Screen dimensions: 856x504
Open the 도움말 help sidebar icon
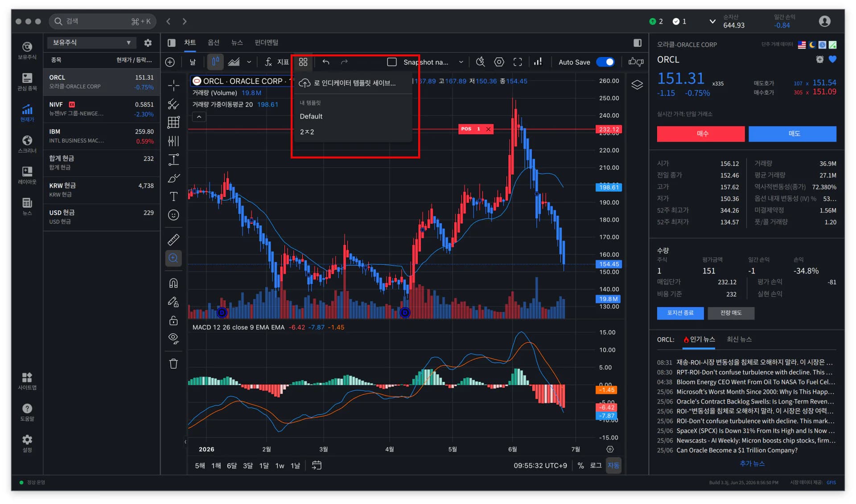[27, 412]
